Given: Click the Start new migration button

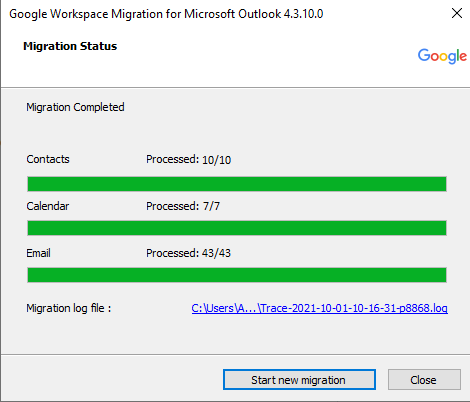Looking at the screenshot, I should tap(299, 379).
